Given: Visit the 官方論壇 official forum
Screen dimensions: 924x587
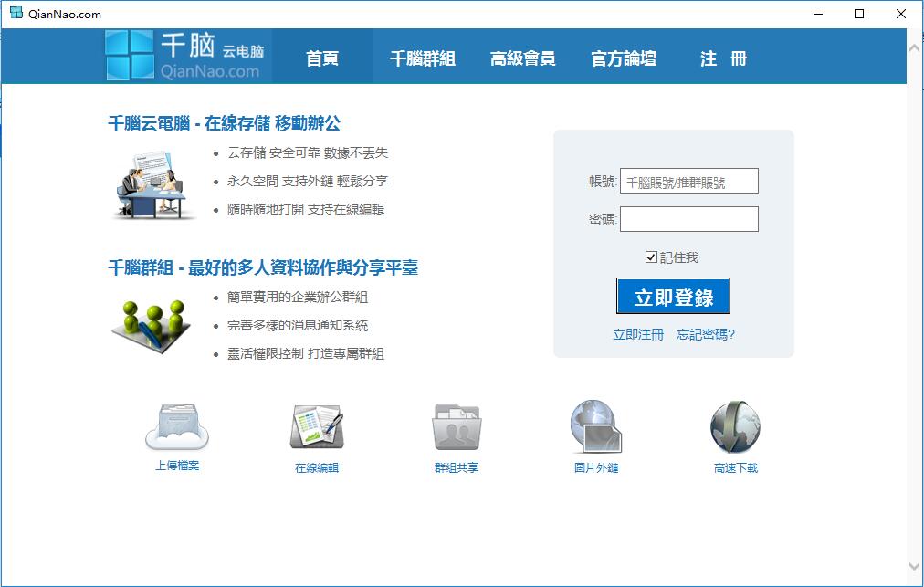Looking at the screenshot, I should (624, 58).
